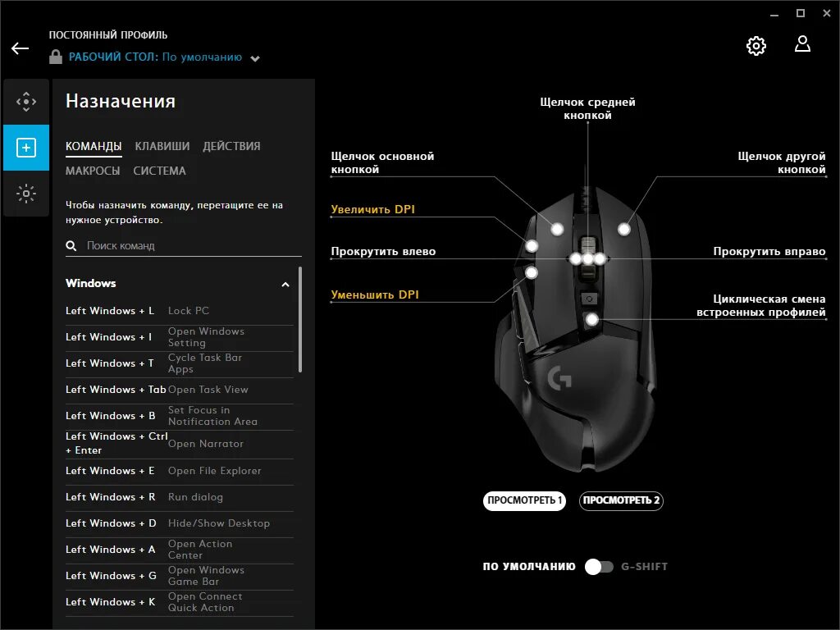Switch to the КОМАНДЫ tab
840x630 pixels.
[94, 146]
